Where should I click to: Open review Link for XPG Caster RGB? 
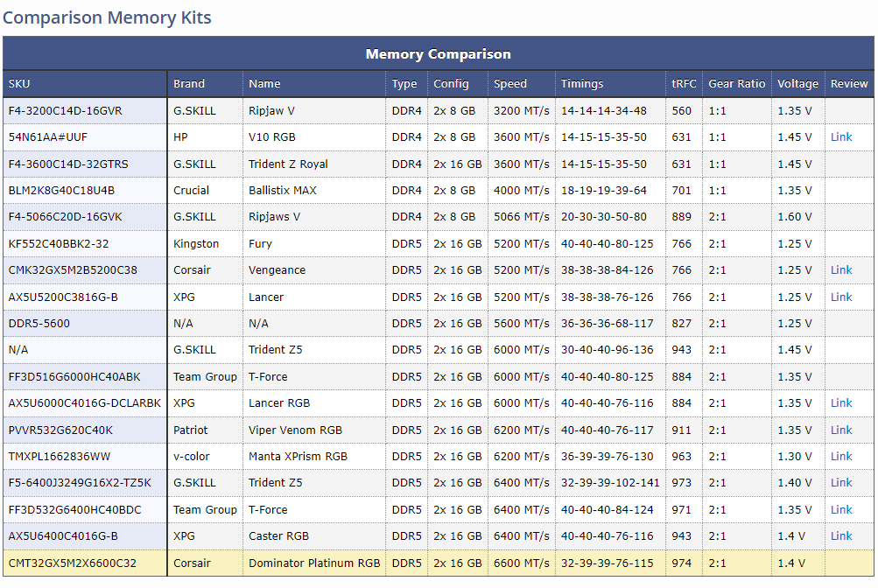coord(841,536)
